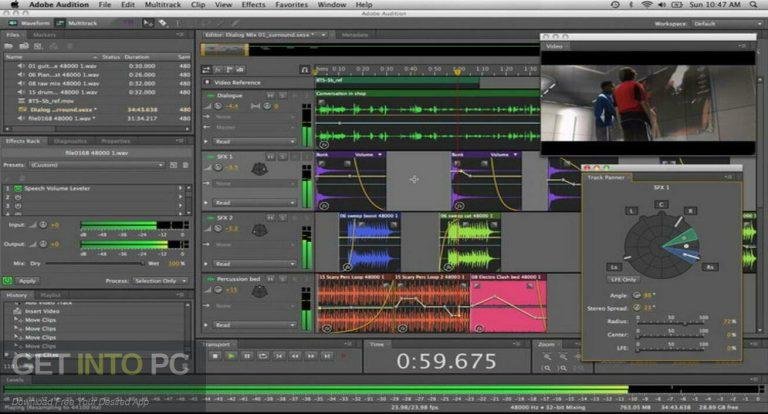This screenshot has width=768, height=414.
Task: Open the Multitrack menu
Action: [x=163, y=4]
